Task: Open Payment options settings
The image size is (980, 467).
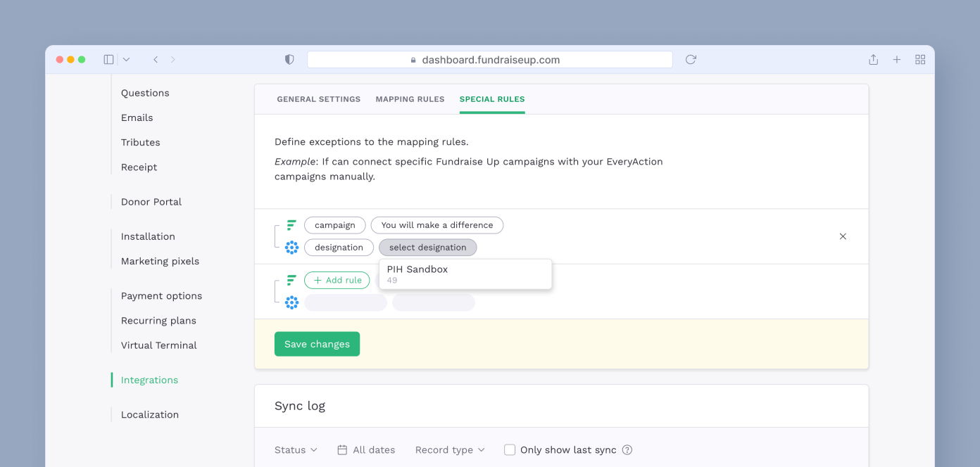Action: [x=161, y=296]
